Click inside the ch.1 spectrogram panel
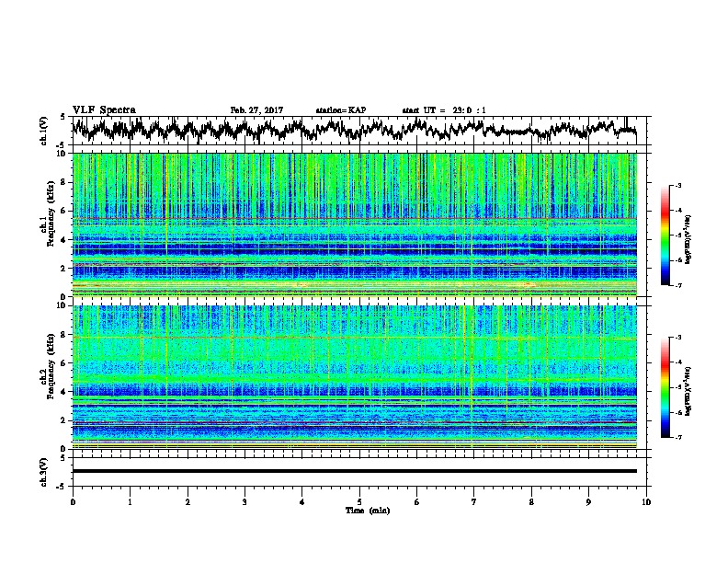The image size is (728, 563). [355, 224]
